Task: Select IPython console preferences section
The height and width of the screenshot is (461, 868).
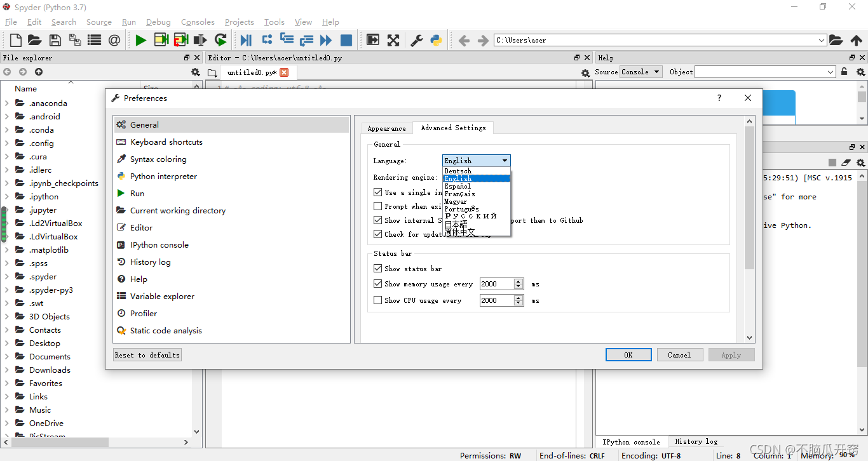Action: (231, 244)
